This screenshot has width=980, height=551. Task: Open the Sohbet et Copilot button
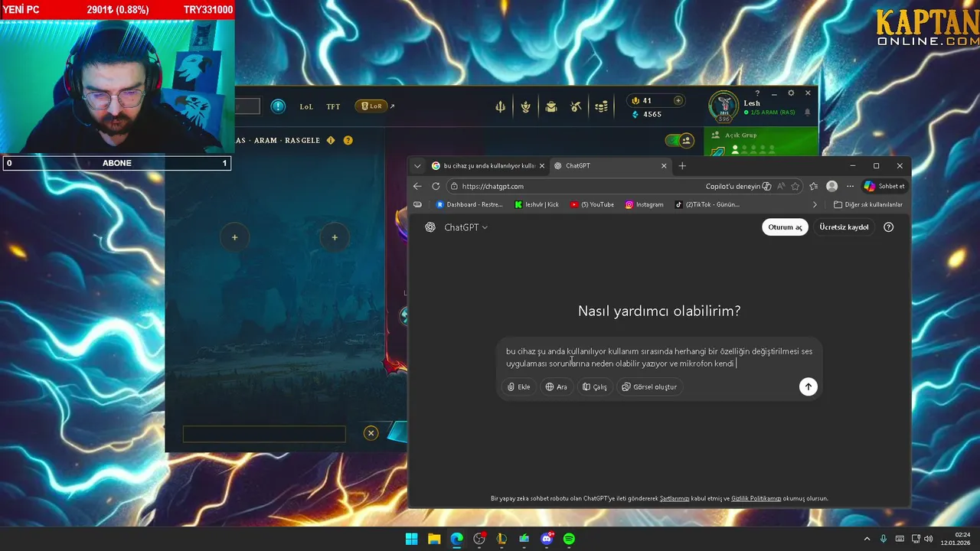(884, 186)
